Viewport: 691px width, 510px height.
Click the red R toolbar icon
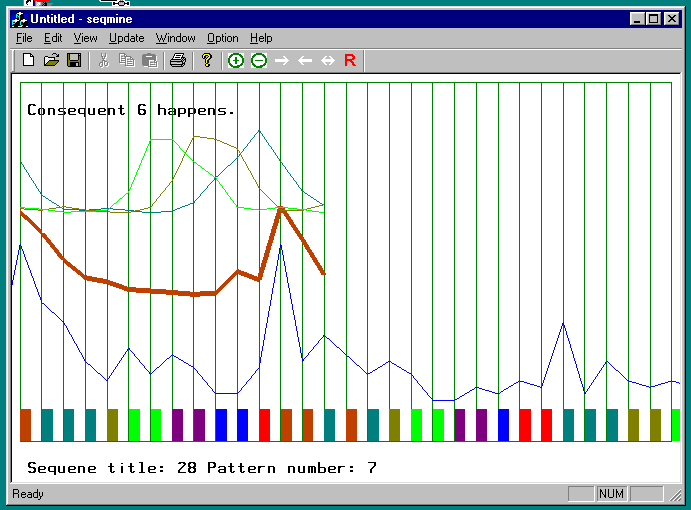pyautogui.click(x=350, y=60)
